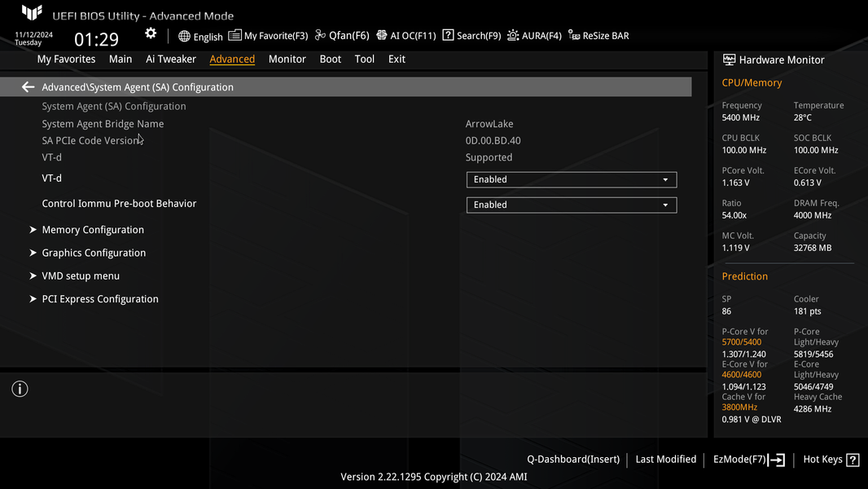Screen dimensions: 868x489
Task: Expand VMD setup menu
Action: coord(81,275)
